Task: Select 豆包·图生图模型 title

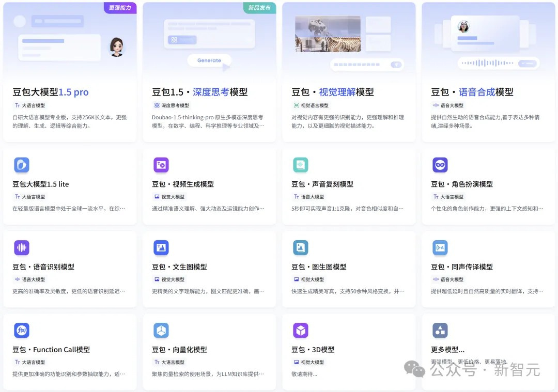Action: [319, 267]
